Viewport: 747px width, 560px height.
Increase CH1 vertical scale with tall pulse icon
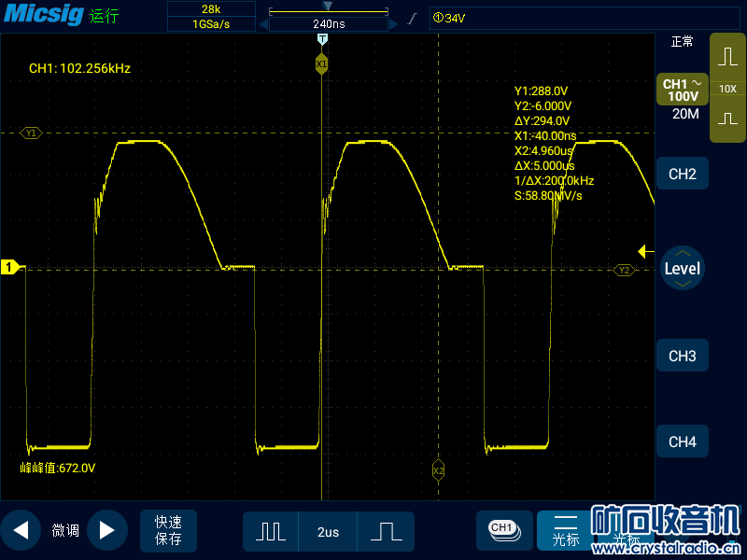pos(727,58)
